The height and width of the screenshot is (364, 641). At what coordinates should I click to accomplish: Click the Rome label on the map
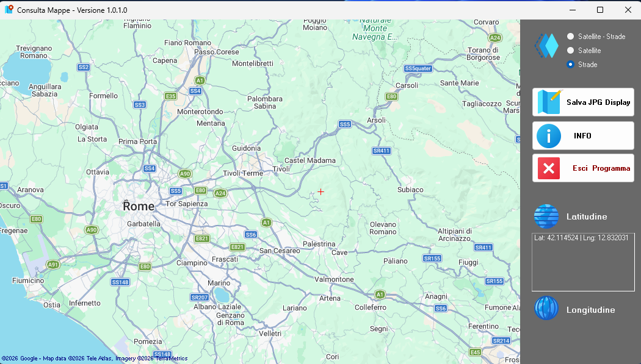click(x=139, y=206)
